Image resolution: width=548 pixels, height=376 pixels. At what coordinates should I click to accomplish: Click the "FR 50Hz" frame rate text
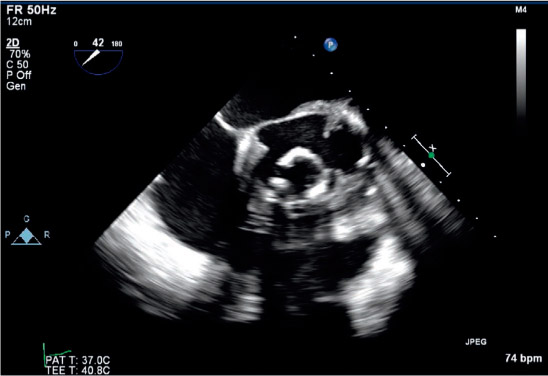31,10
